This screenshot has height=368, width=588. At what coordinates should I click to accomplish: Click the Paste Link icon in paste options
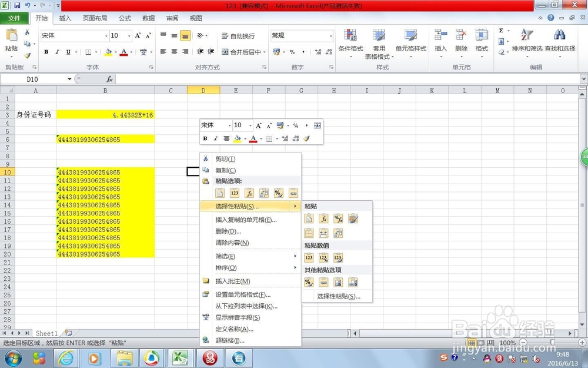pyautogui.click(x=324, y=282)
